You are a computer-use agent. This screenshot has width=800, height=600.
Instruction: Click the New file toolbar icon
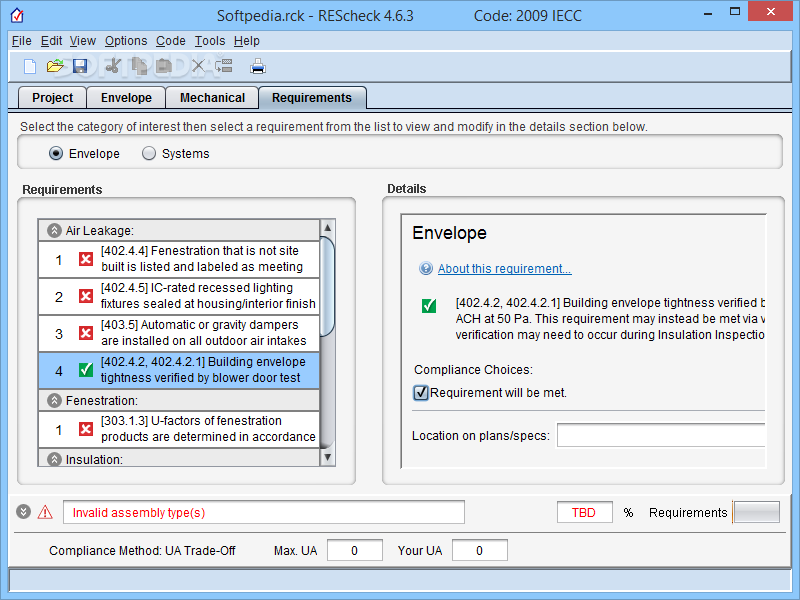point(30,66)
